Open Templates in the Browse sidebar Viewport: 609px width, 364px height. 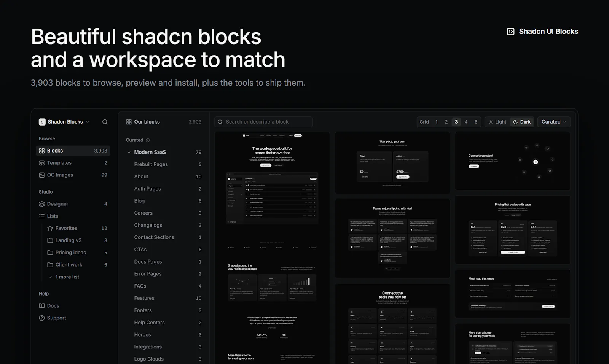click(73, 163)
